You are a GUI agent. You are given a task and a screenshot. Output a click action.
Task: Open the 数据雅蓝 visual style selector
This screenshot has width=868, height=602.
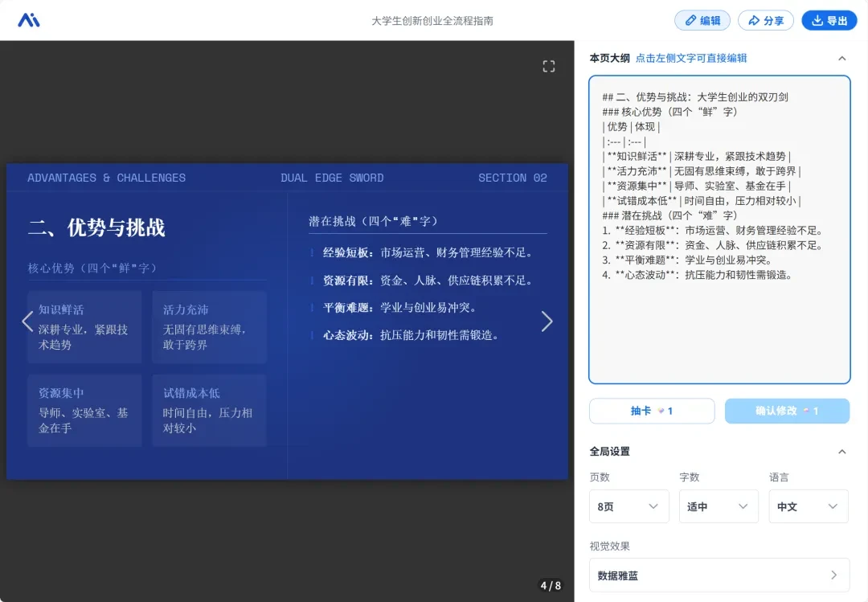coord(719,575)
